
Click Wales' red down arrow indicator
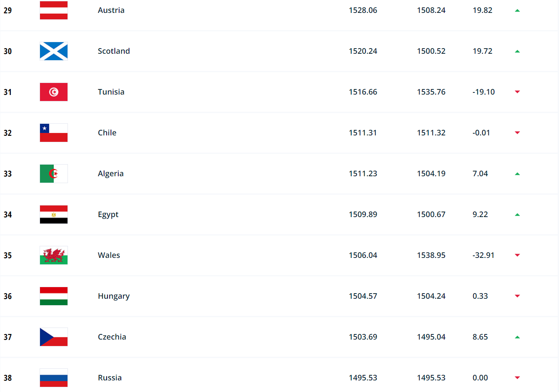[x=517, y=255]
